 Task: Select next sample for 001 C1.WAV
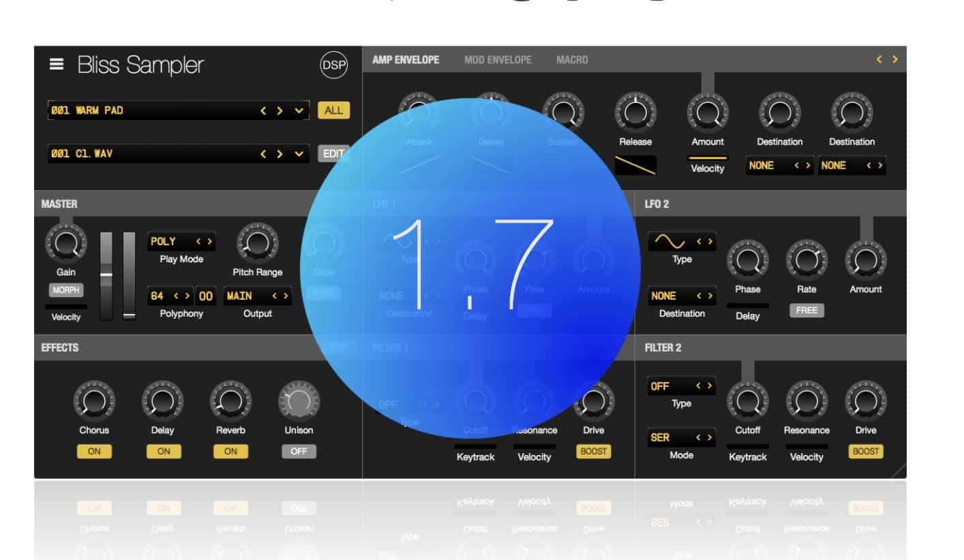pyautogui.click(x=280, y=154)
